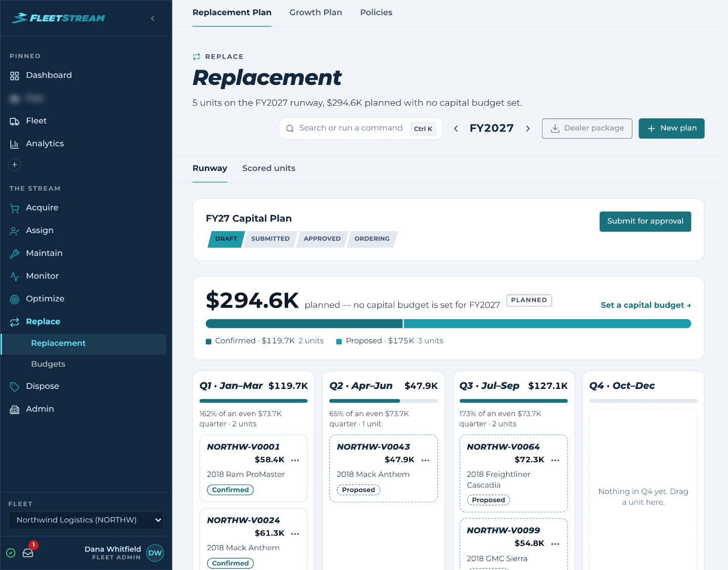The image size is (728, 570).
Task: Open Dana Whitfield's DW avatar
Action: (155, 553)
